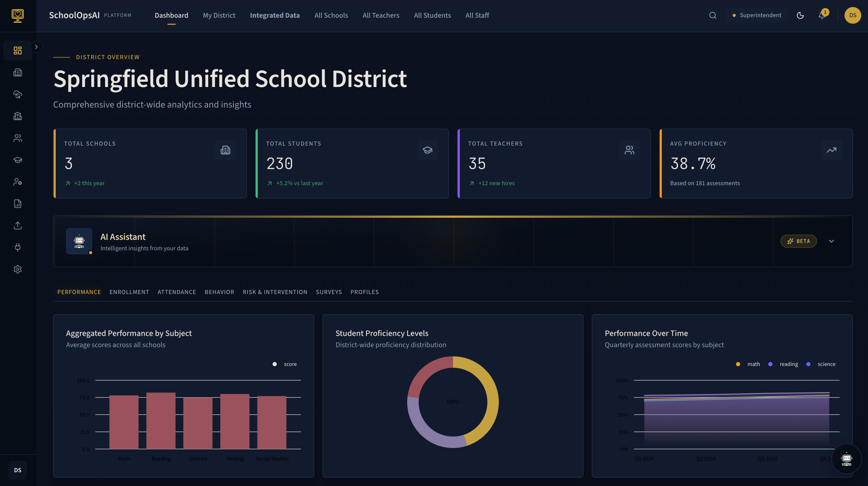Open the teachers people icon in the sidebar

click(17, 138)
